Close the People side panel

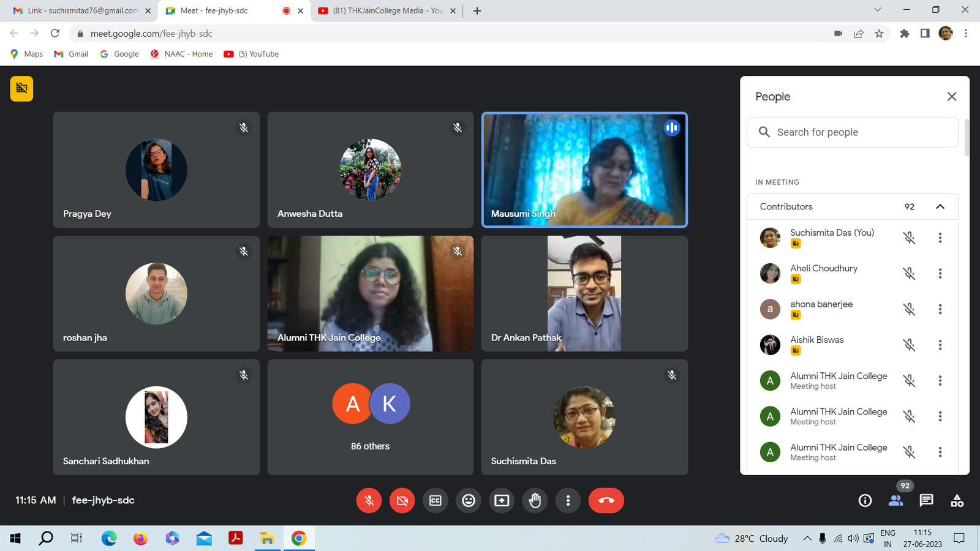951,97
